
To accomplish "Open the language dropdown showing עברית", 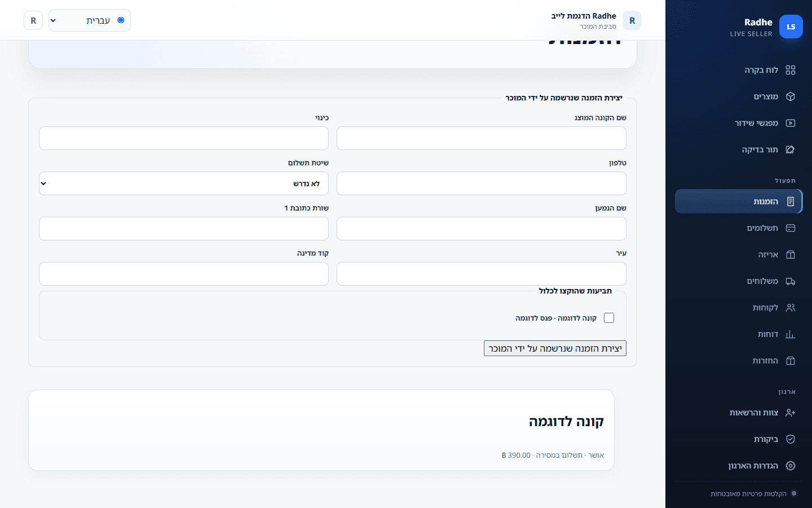I will tap(90, 20).
